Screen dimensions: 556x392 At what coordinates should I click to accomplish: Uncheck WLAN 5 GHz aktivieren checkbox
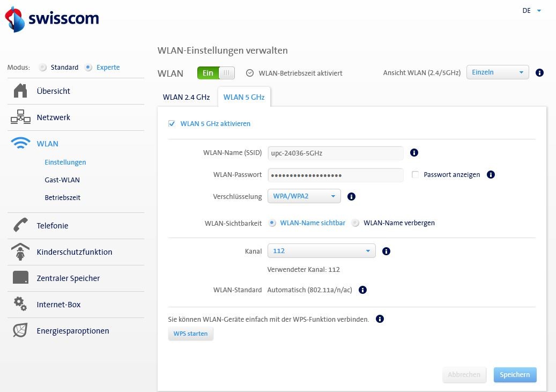(172, 124)
